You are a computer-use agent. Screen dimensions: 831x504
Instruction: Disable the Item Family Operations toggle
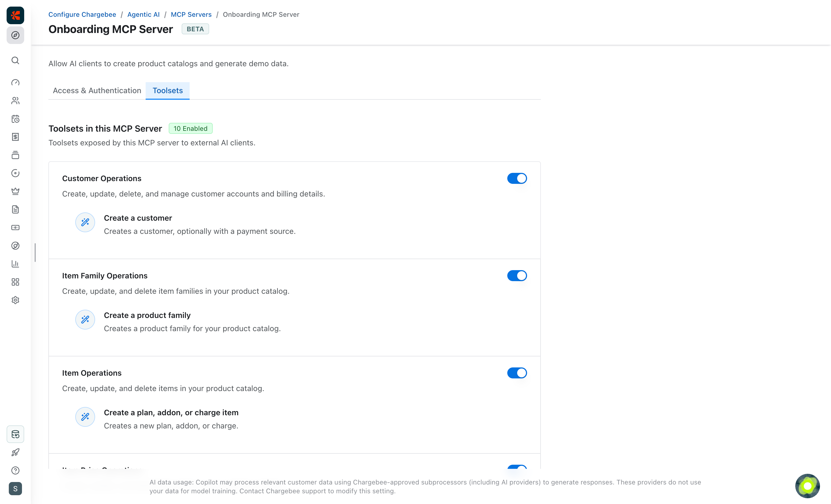517,276
